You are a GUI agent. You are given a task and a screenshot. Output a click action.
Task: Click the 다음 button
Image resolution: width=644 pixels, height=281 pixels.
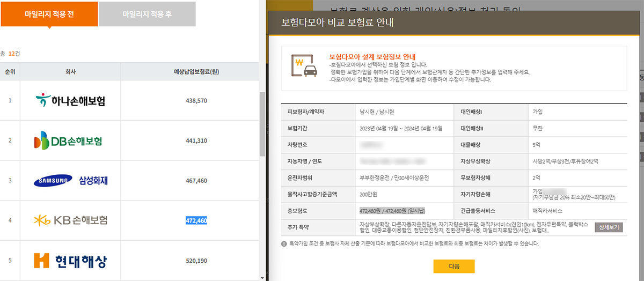click(x=454, y=266)
